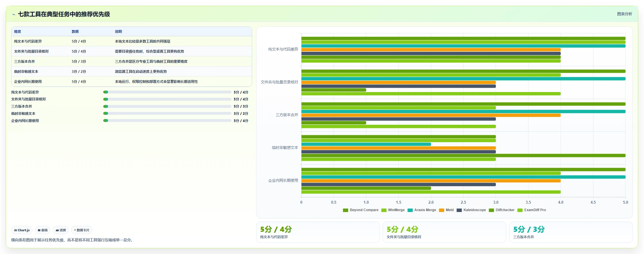
Task: Click the Chart.js tag chip
Action: click(22, 230)
